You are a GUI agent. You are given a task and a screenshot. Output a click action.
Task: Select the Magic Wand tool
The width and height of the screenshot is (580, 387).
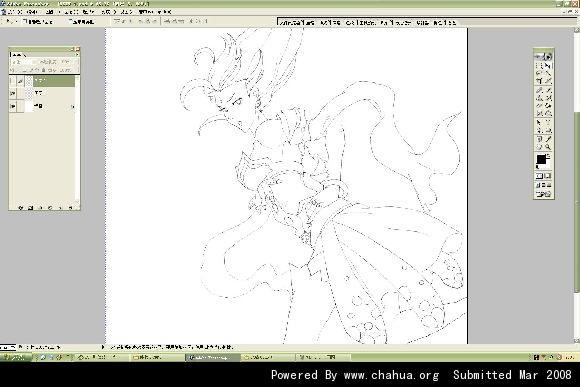pos(548,73)
